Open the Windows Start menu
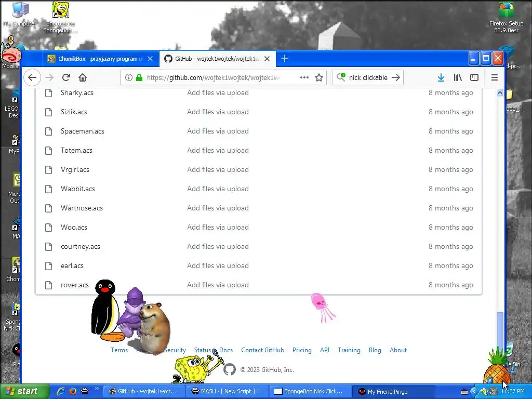This screenshot has height=399, width=532. (24, 392)
